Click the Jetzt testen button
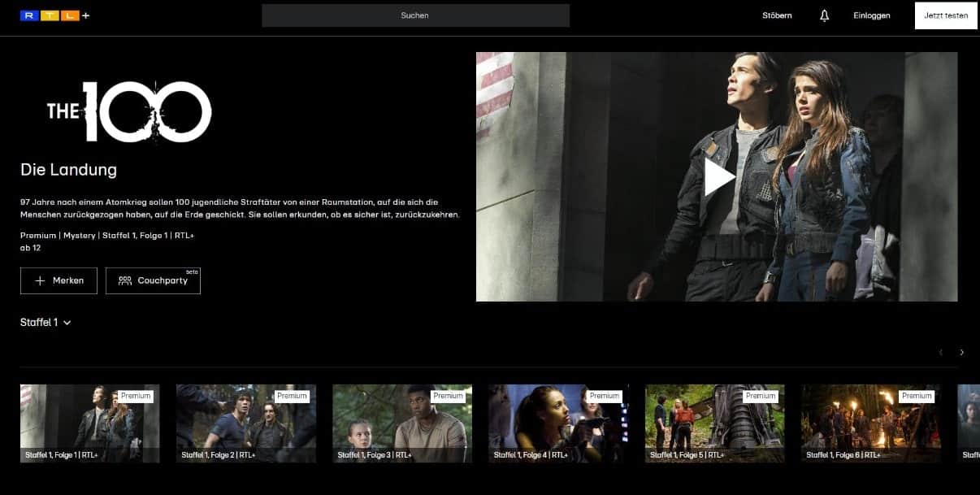Viewport: 980px width, 495px height. coord(946,15)
